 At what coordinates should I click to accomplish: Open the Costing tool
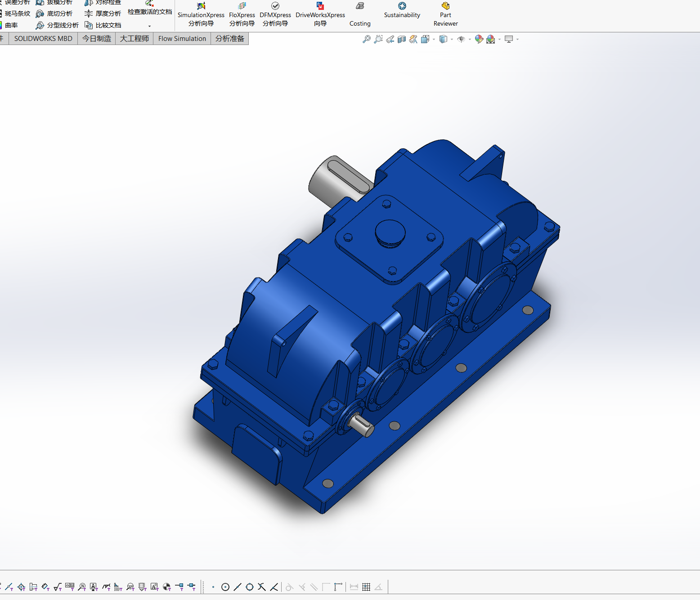360,14
